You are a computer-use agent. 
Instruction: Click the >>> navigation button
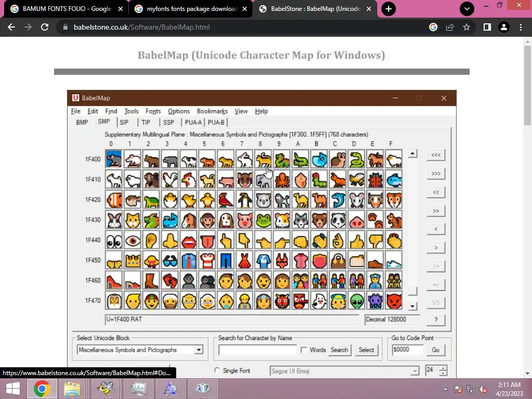tap(436, 174)
